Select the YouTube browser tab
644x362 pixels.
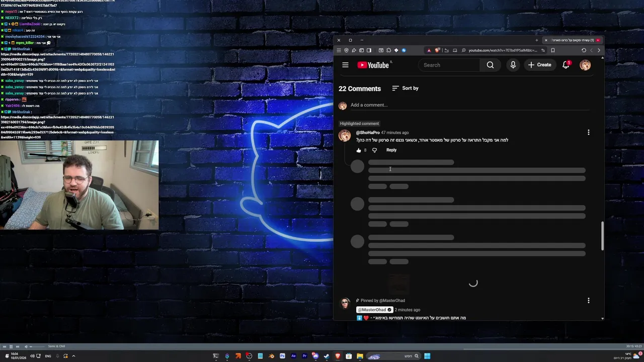tap(574, 40)
